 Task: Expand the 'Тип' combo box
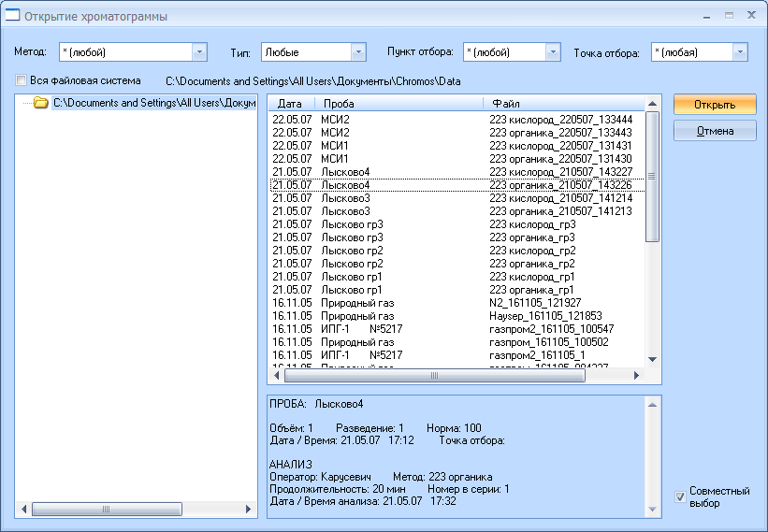tap(358, 52)
